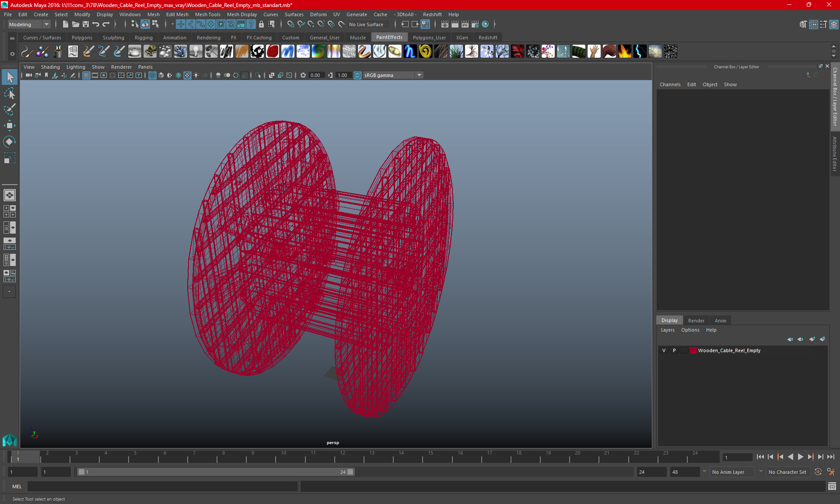Click the Save Scene floppy icon
This screenshot has width=840, height=504.
pos(85,24)
